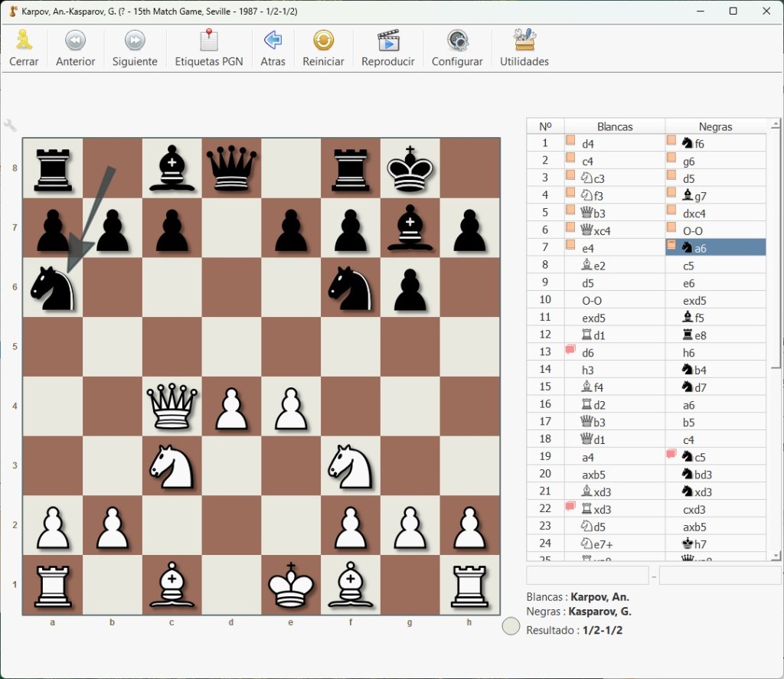Open Utilidades toolbox
The image size is (784, 679).
click(x=524, y=48)
